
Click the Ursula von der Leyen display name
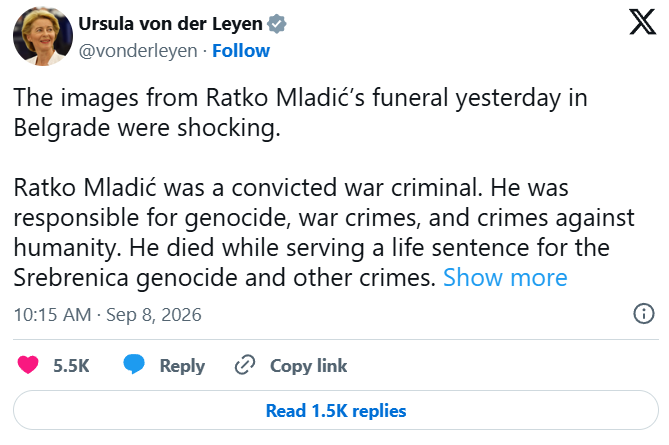(170, 23)
